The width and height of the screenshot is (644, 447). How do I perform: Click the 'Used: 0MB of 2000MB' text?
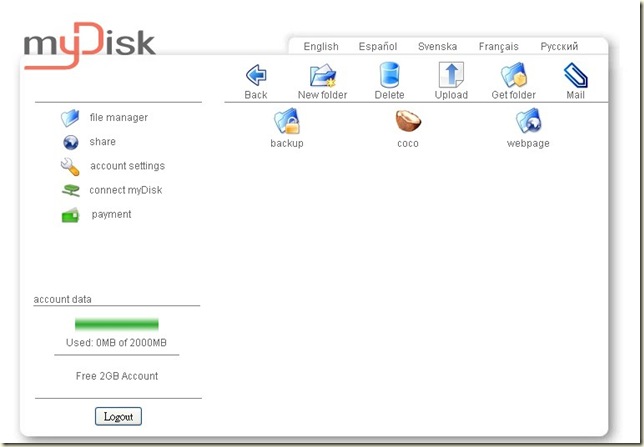[x=116, y=343]
